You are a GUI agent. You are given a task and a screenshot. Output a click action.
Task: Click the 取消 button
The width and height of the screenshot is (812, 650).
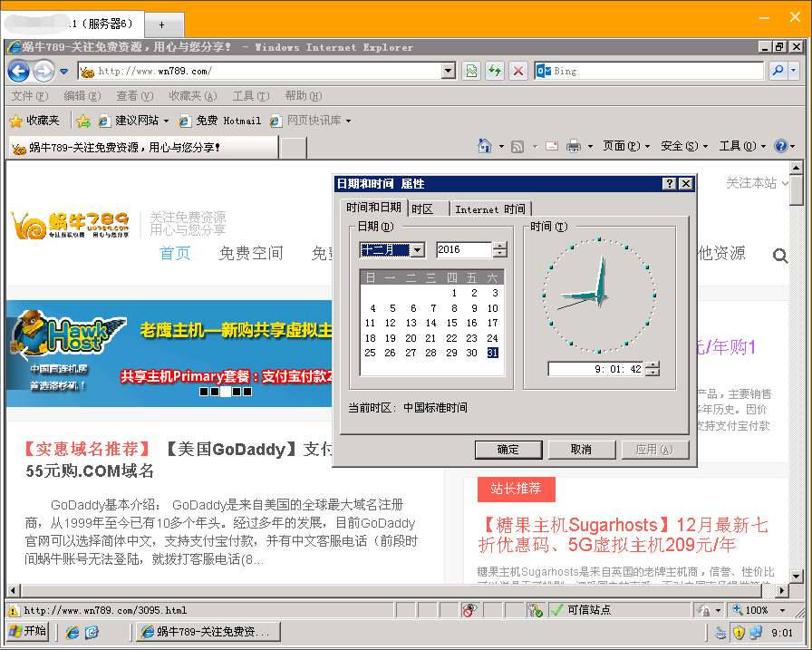pyautogui.click(x=581, y=450)
